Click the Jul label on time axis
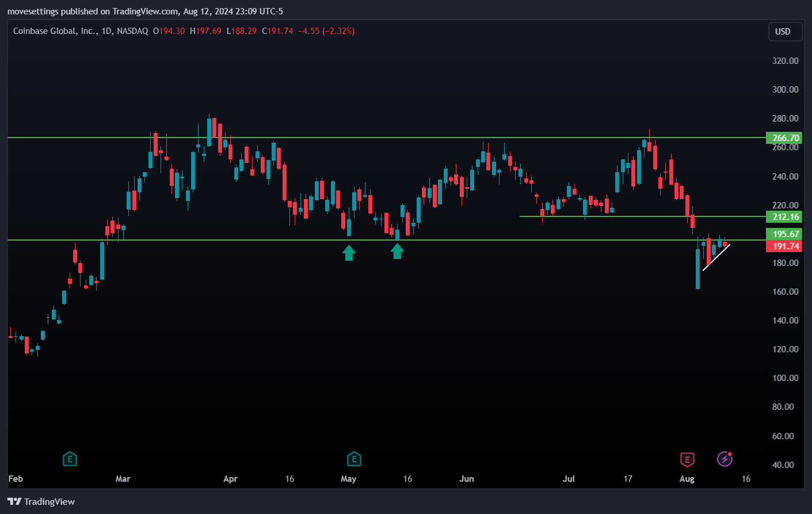The image size is (812, 514). point(569,479)
